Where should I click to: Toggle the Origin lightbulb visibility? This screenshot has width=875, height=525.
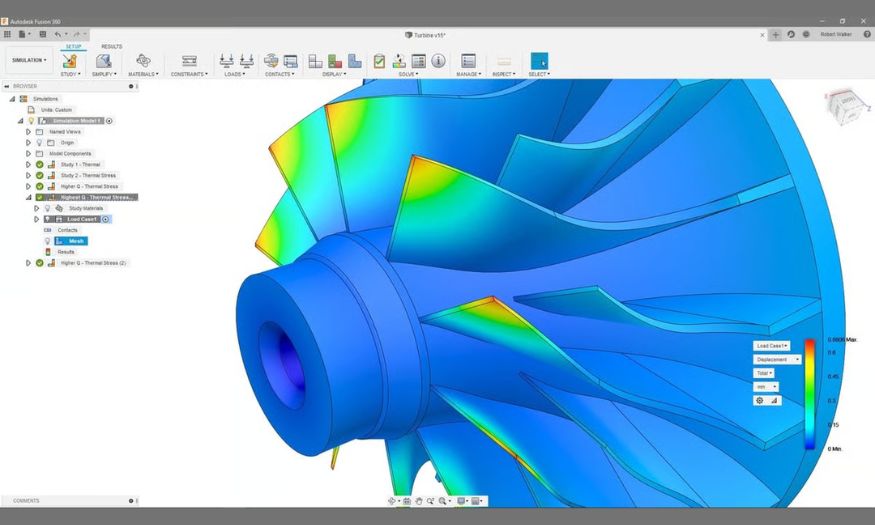[39, 143]
